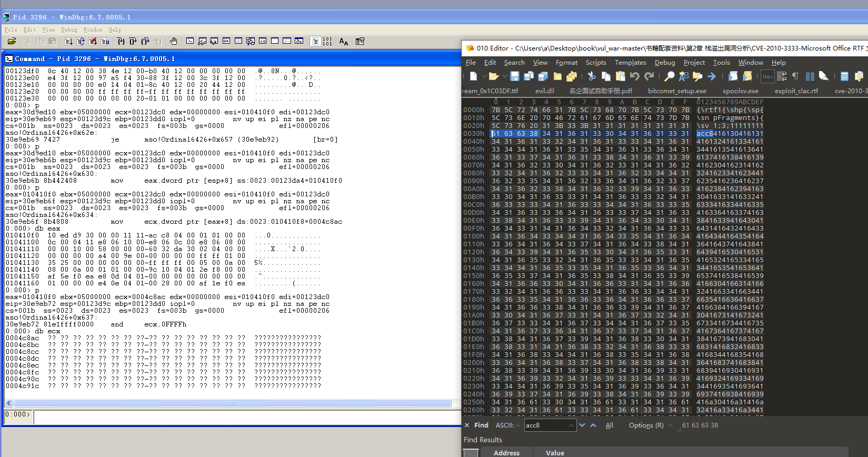Open Locals window icon in WinDbg toolbar
This screenshot has width=868, height=457.
coord(214,41)
